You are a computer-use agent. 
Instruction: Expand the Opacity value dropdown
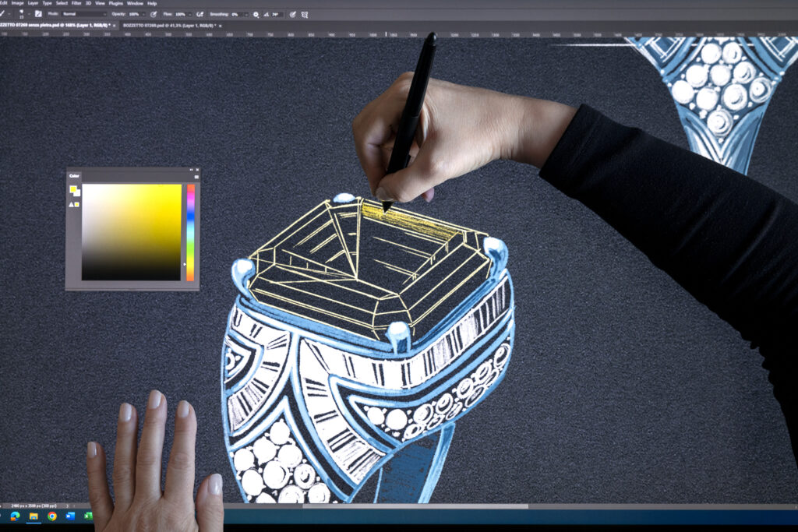tap(143, 14)
